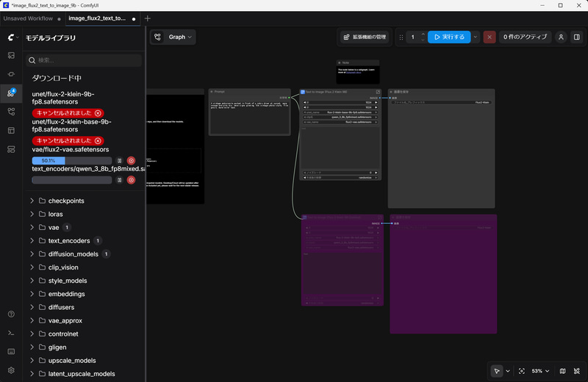The width and height of the screenshot is (588, 382).
Task: Click the model library sidebar icon with badge
Action: (11, 93)
